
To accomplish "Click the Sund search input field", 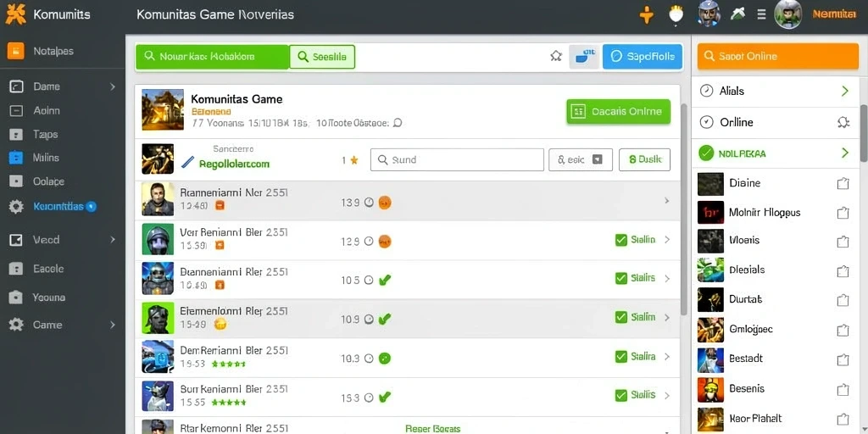I will point(457,159).
